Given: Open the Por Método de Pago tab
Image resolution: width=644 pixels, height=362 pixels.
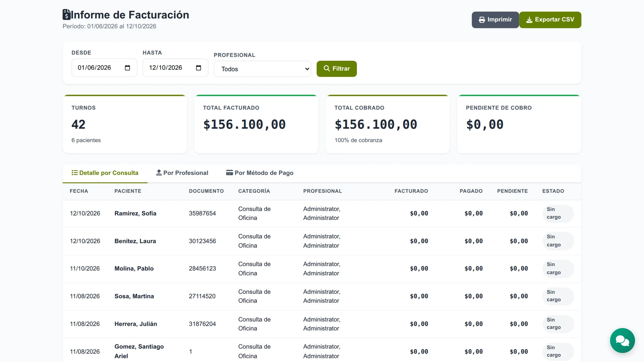Looking at the screenshot, I should coord(260,173).
